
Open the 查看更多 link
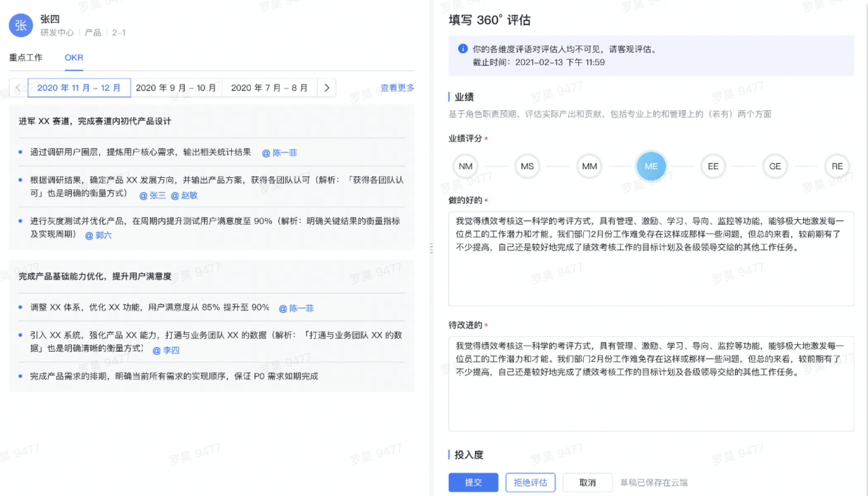click(x=397, y=88)
